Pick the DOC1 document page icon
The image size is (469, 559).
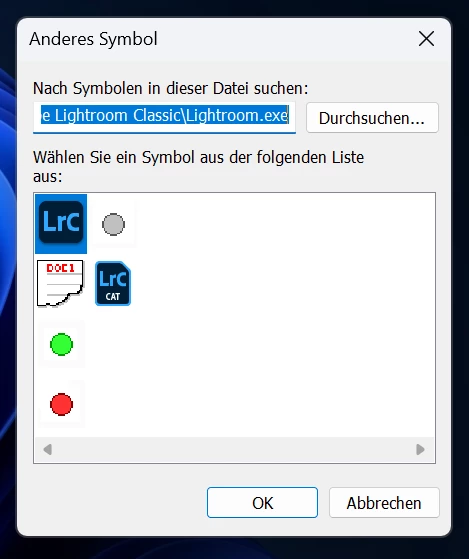(x=61, y=283)
